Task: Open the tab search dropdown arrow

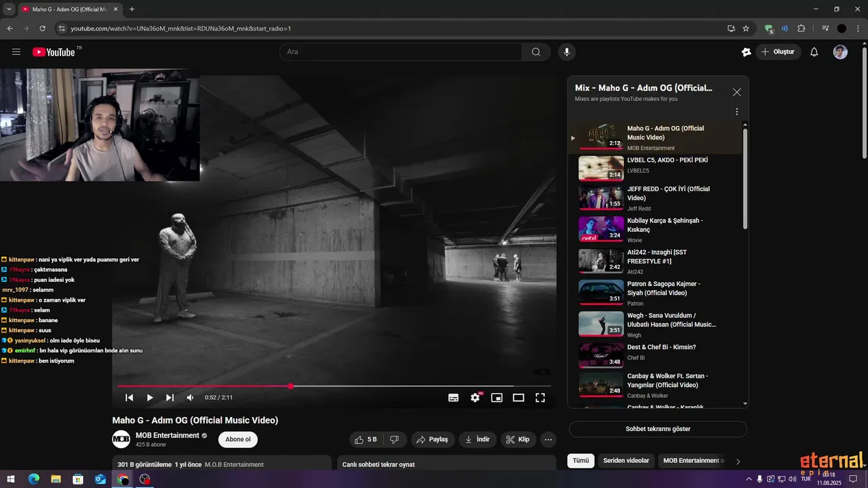Action: click(x=9, y=9)
